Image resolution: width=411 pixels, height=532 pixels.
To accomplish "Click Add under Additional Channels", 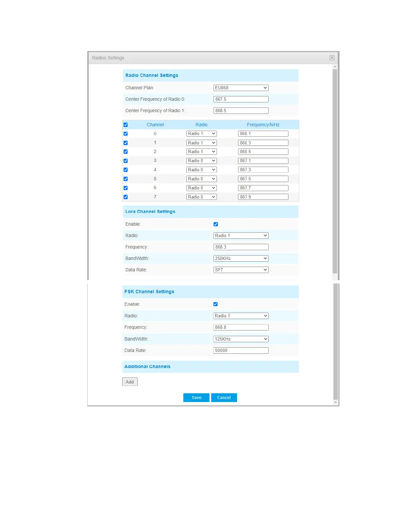I will coord(130,382).
